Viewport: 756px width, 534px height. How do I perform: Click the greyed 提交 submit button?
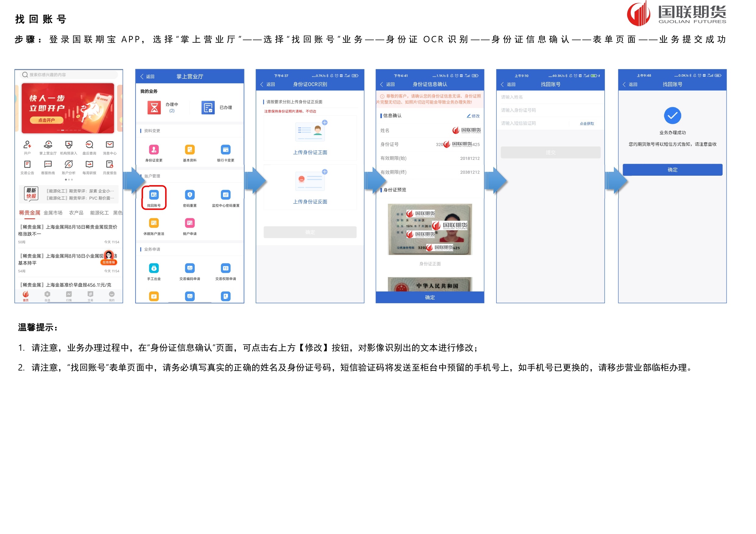coord(551,152)
